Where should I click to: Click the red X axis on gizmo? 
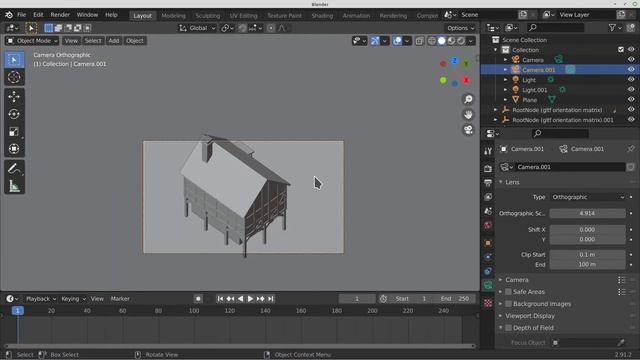point(466,80)
